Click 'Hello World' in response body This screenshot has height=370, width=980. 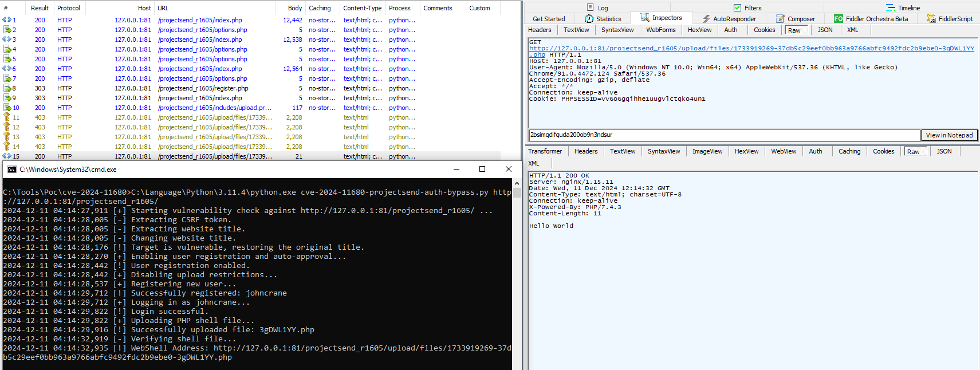[551, 226]
